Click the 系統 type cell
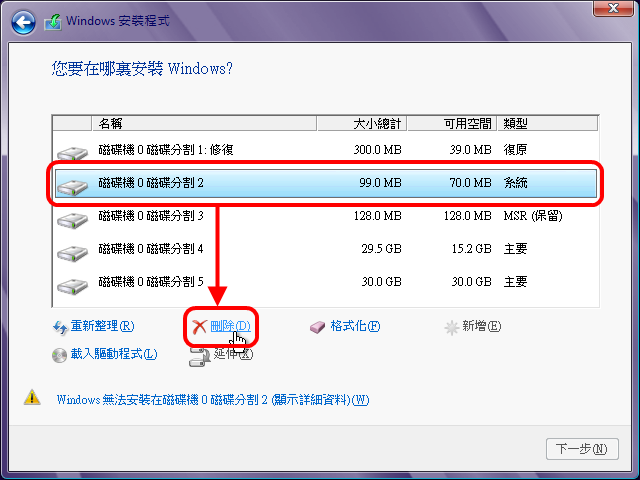This screenshot has width=640, height=480. (515, 183)
